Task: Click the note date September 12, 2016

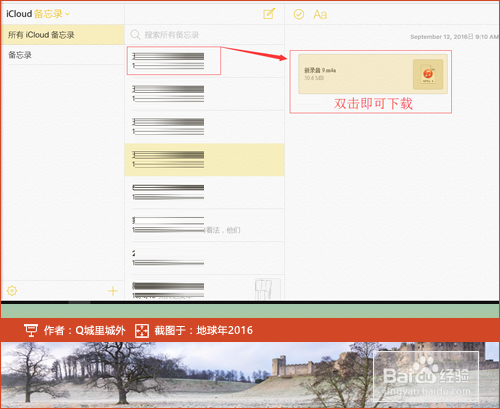Action: [454, 37]
